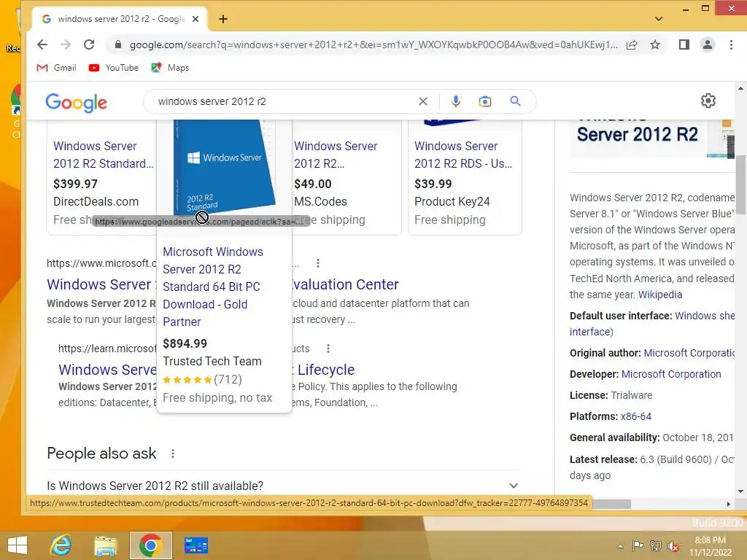Image resolution: width=747 pixels, height=560 pixels.
Task: Open the network tray icon
Action: 656,546
